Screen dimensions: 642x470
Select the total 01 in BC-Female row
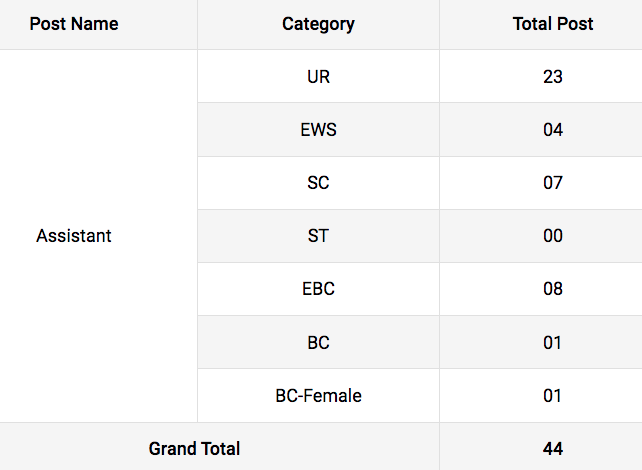553,396
